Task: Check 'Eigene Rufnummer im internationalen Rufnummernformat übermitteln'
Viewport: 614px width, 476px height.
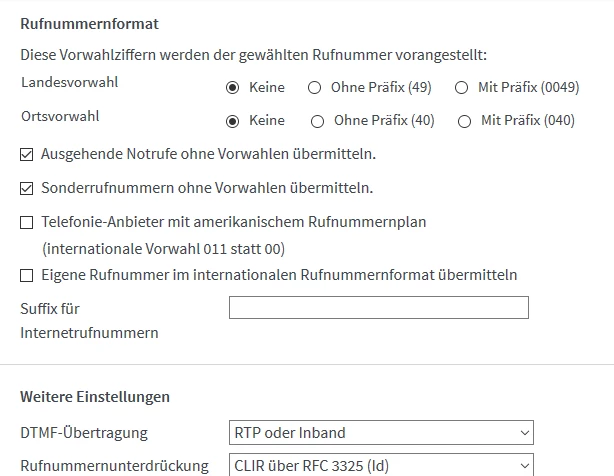Action: click(x=27, y=274)
